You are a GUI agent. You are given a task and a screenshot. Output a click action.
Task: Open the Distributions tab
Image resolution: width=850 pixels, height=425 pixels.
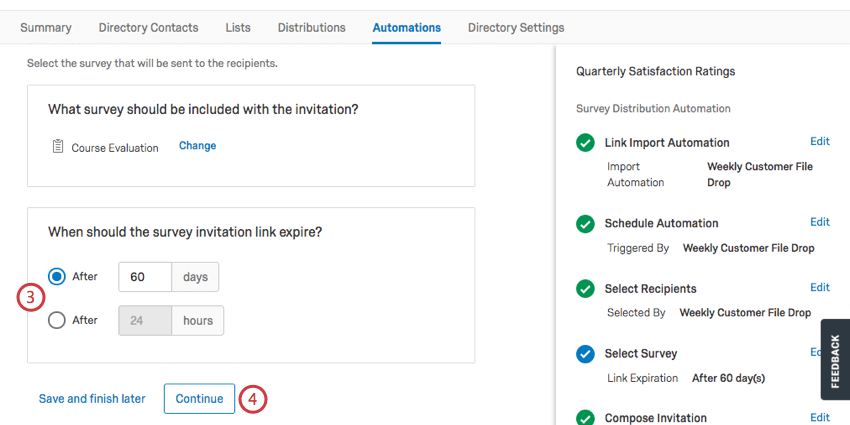[312, 28]
